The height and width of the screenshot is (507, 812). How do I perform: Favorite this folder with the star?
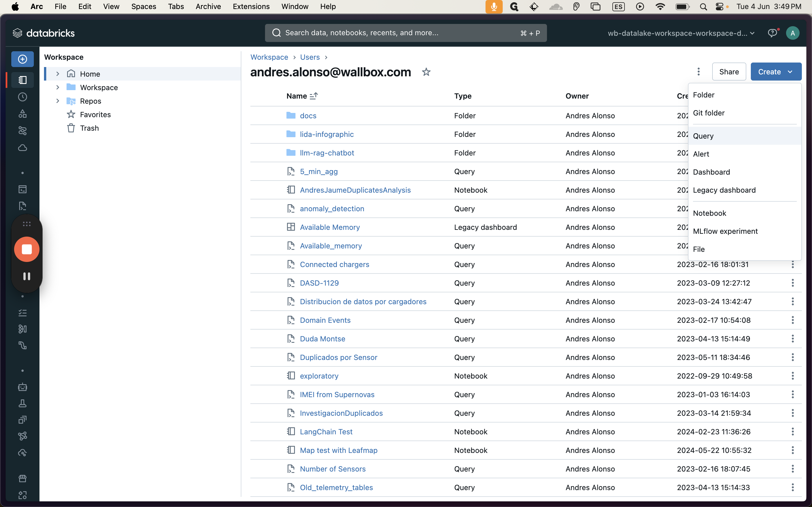point(426,72)
